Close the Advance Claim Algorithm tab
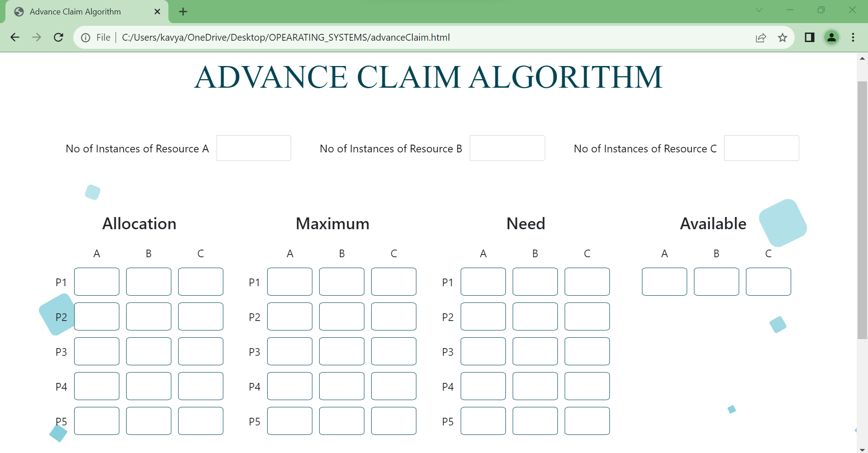The image size is (868, 453). pyautogui.click(x=157, y=11)
